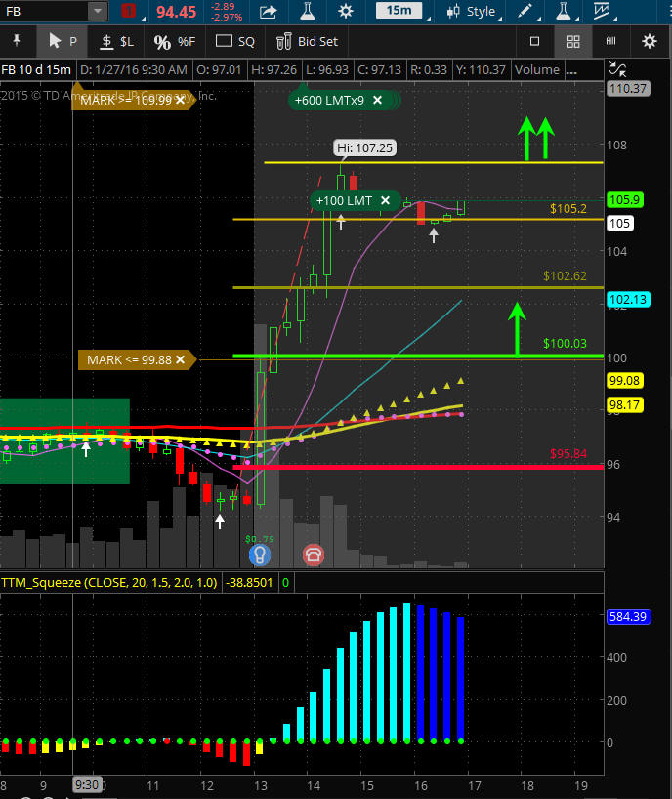Click the Volume study label in the header

537,69
